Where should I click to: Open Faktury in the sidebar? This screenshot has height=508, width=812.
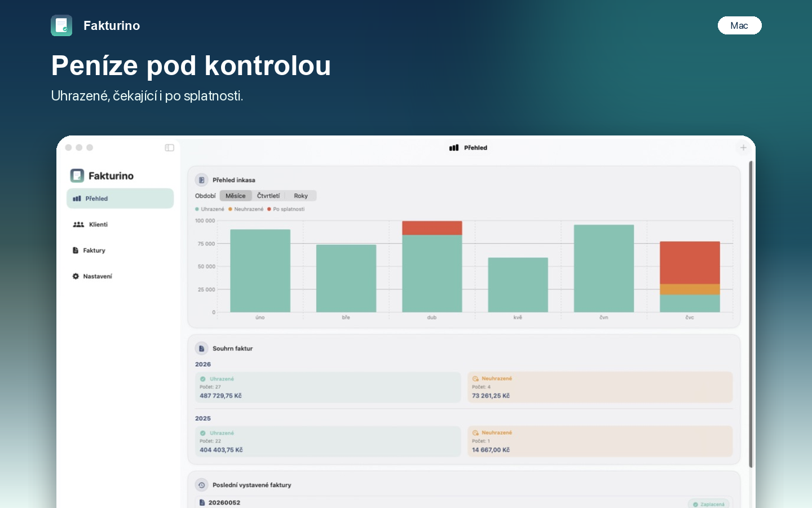tap(120, 251)
